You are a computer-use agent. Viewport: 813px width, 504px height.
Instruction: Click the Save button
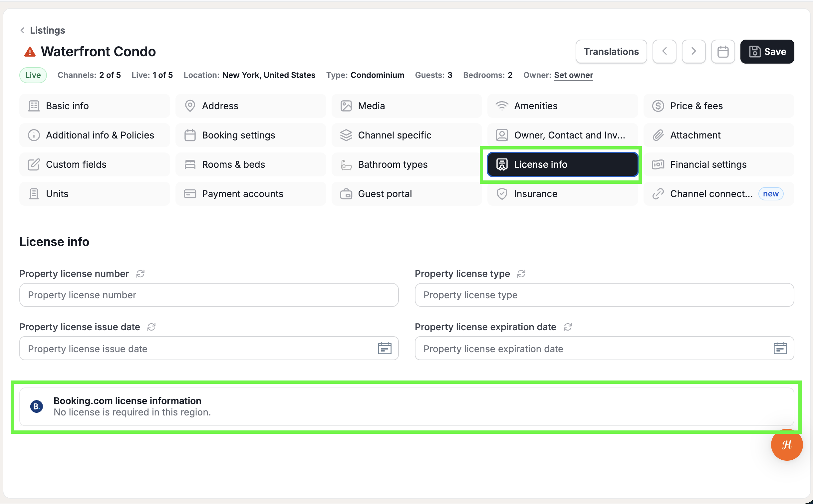[x=767, y=52]
